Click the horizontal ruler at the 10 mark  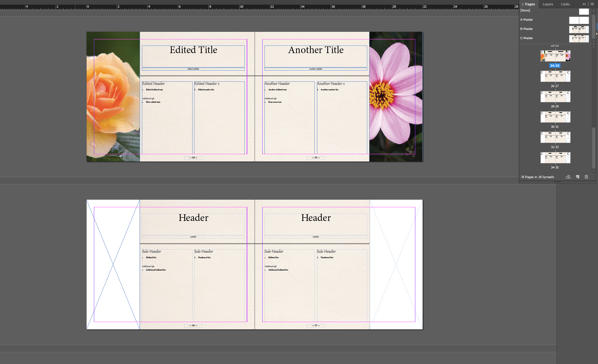click(x=241, y=6)
